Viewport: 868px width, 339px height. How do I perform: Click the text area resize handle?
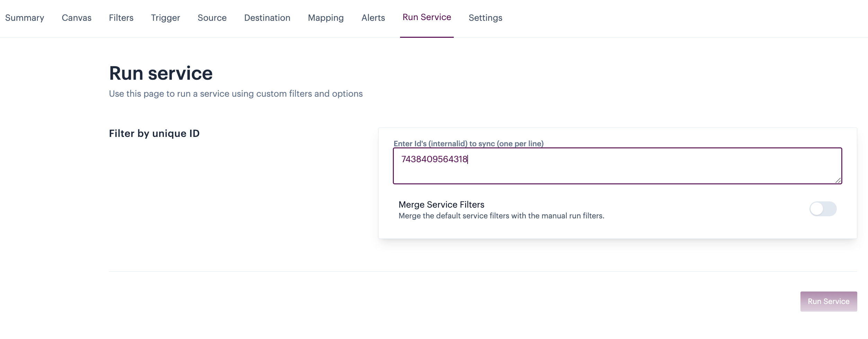point(838,180)
